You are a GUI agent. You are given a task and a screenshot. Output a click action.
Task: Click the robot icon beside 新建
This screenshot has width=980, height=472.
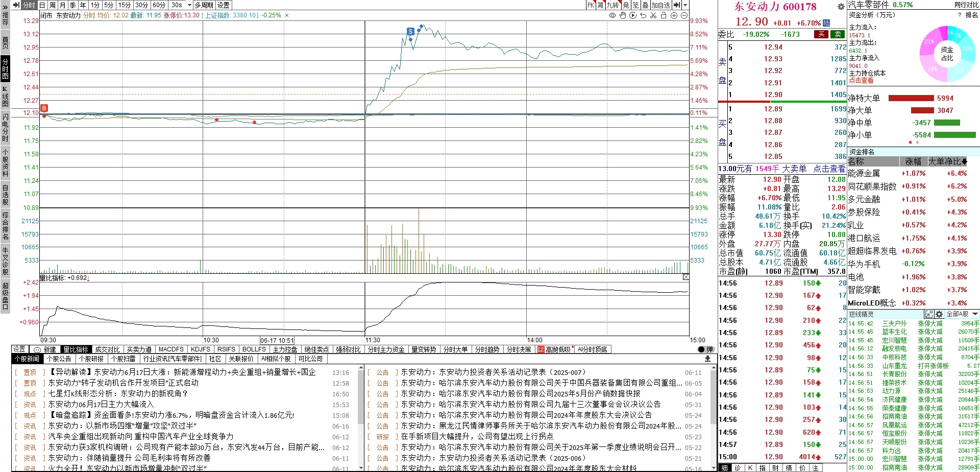click(x=37, y=349)
